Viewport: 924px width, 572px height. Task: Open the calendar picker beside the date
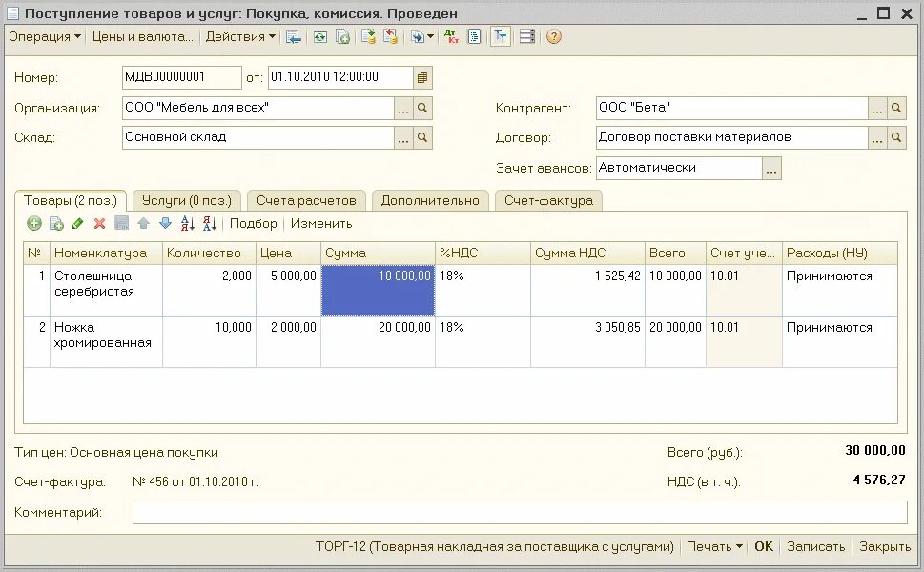[422, 77]
